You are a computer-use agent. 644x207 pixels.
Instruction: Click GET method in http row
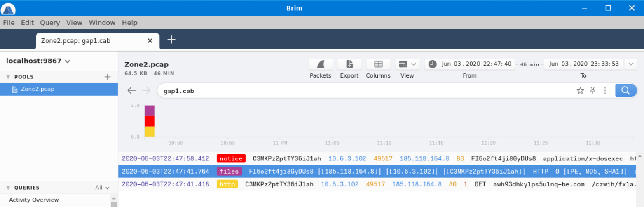pyautogui.click(x=480, y=184)
